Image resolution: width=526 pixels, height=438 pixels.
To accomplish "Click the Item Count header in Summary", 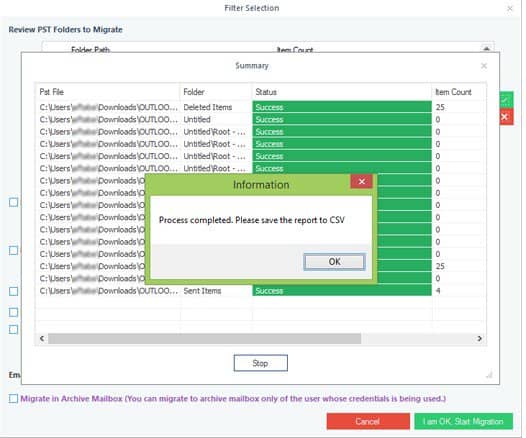I will [459, 92].
